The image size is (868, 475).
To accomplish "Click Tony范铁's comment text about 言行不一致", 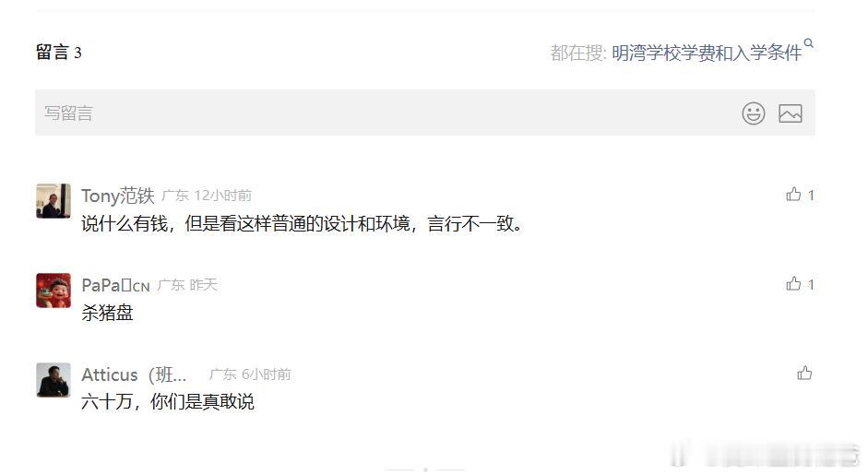I will (303, 223).
